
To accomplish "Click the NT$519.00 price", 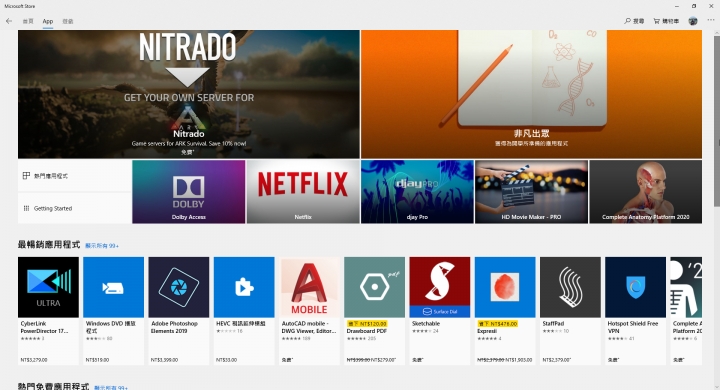I will [x=97, y=360].
